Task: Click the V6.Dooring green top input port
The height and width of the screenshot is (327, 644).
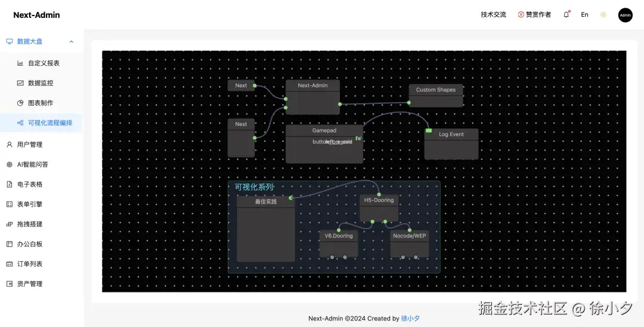Action: click(339, 230)
